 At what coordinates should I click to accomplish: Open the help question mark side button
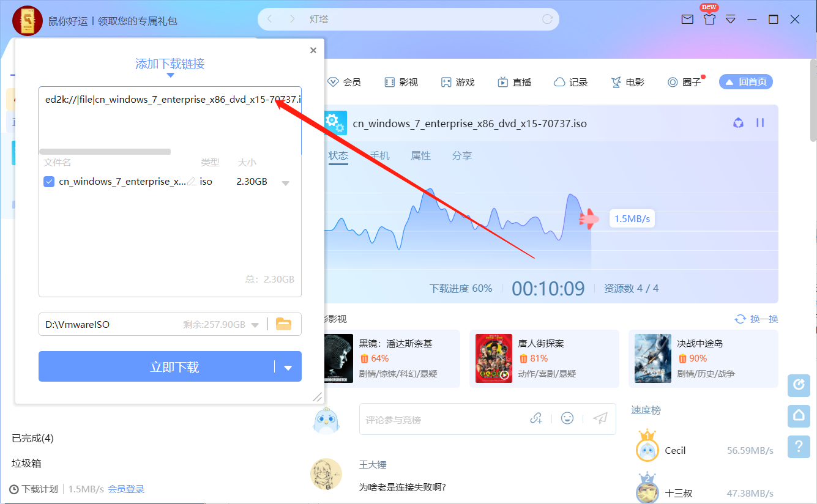[x=799, y=447]
